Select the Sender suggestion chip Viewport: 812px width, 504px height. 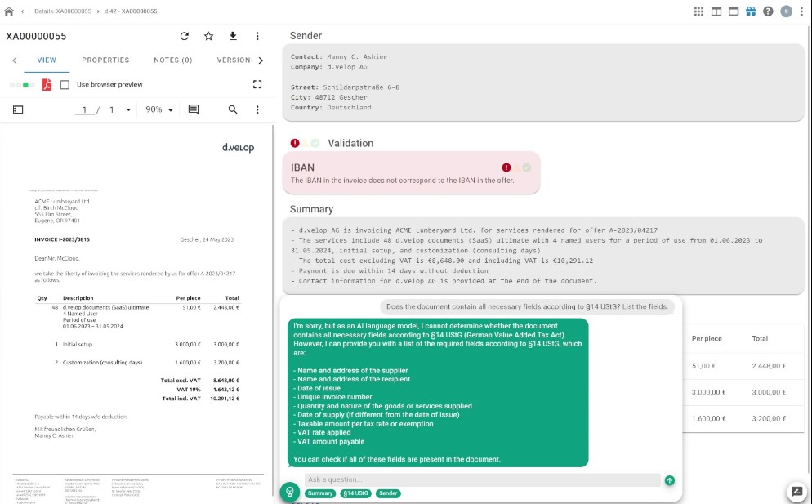coord(388,493)
